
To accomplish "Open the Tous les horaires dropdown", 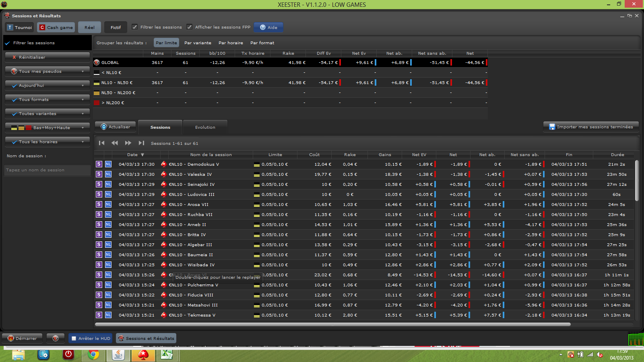I will click(47, 142).
